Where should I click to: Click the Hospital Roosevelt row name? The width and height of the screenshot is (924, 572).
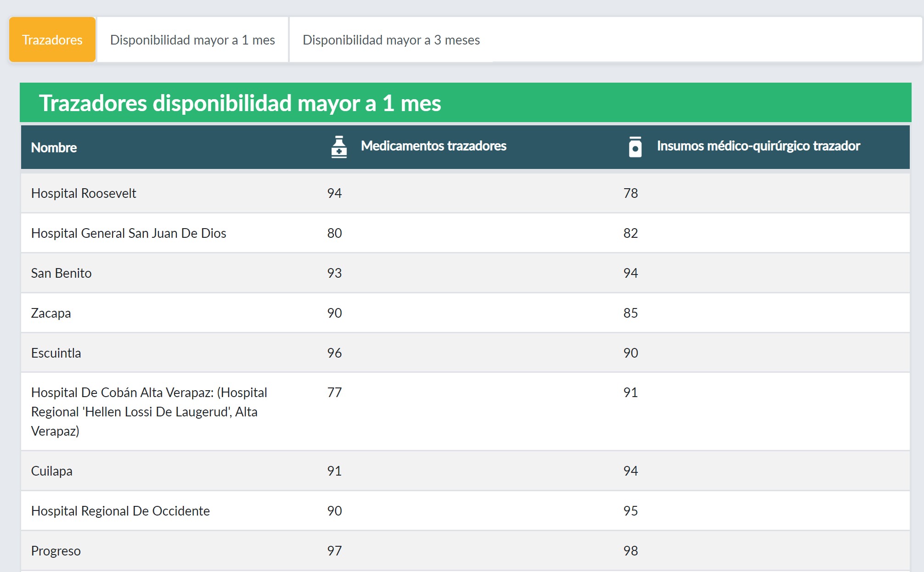click(x=84, y=193)
